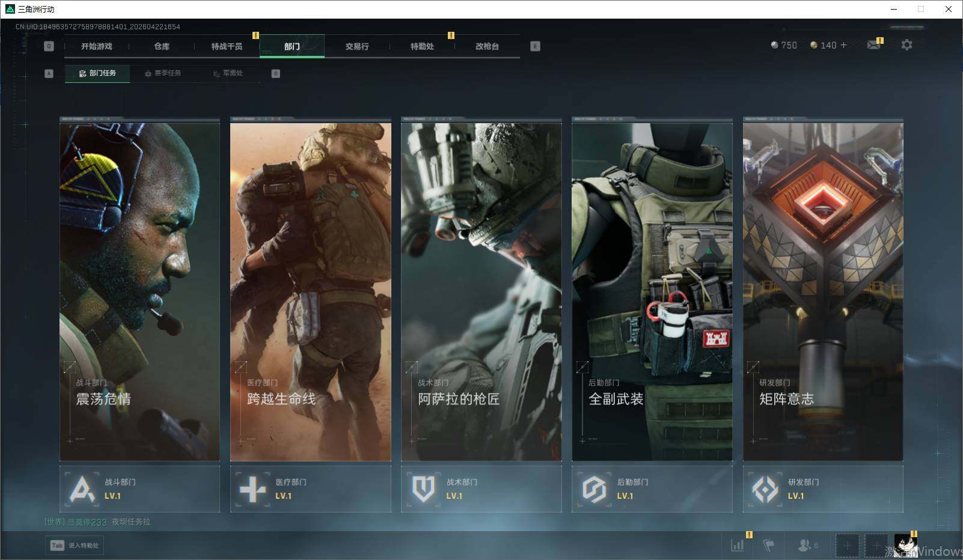
Task: Click the 战术部门 shield emblem icon
Action: click(x=423, y=489)
